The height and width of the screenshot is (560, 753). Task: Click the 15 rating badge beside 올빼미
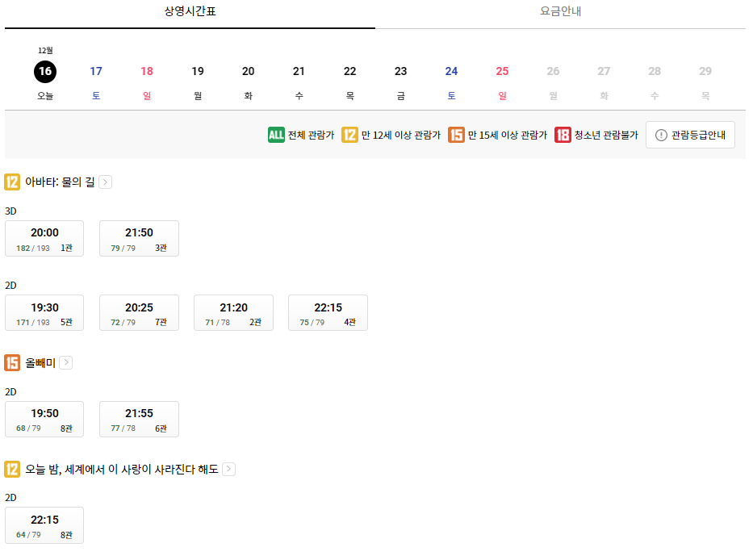11,362
